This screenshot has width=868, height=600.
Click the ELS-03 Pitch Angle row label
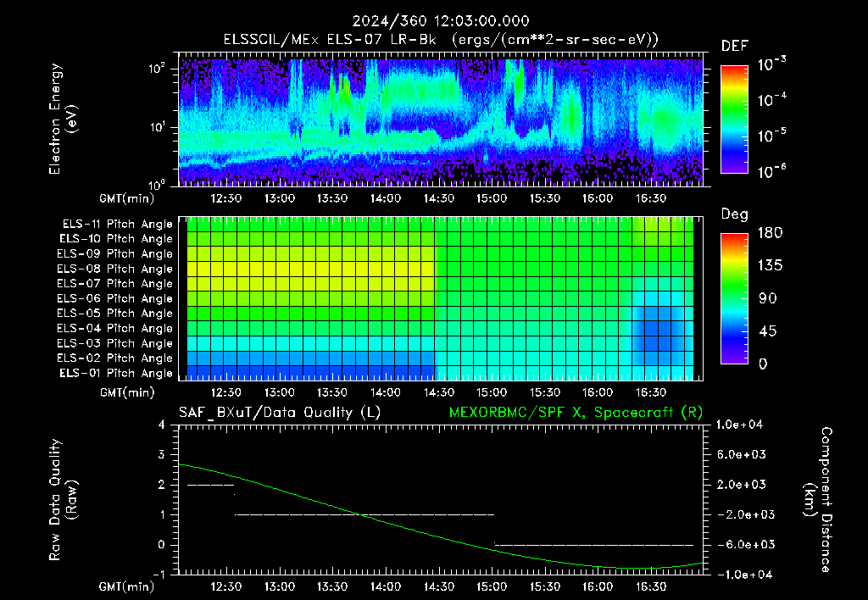[x=115, y=343]
